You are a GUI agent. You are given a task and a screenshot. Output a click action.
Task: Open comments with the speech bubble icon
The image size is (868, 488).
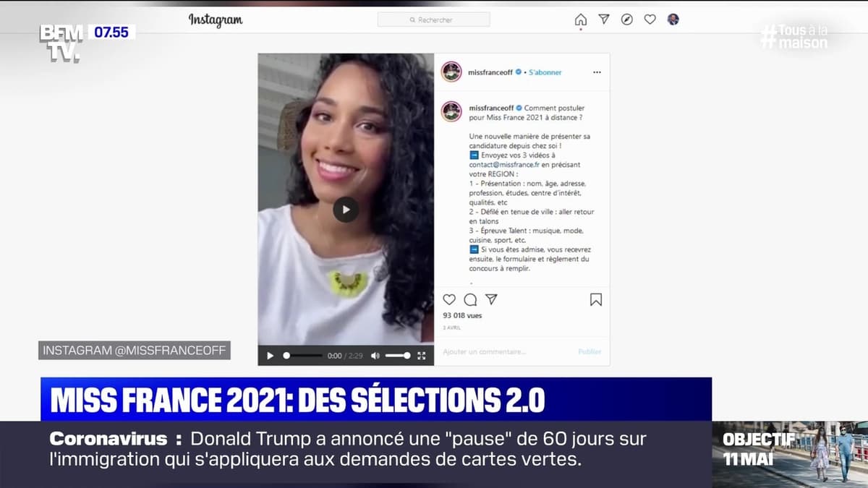[470, 299]
